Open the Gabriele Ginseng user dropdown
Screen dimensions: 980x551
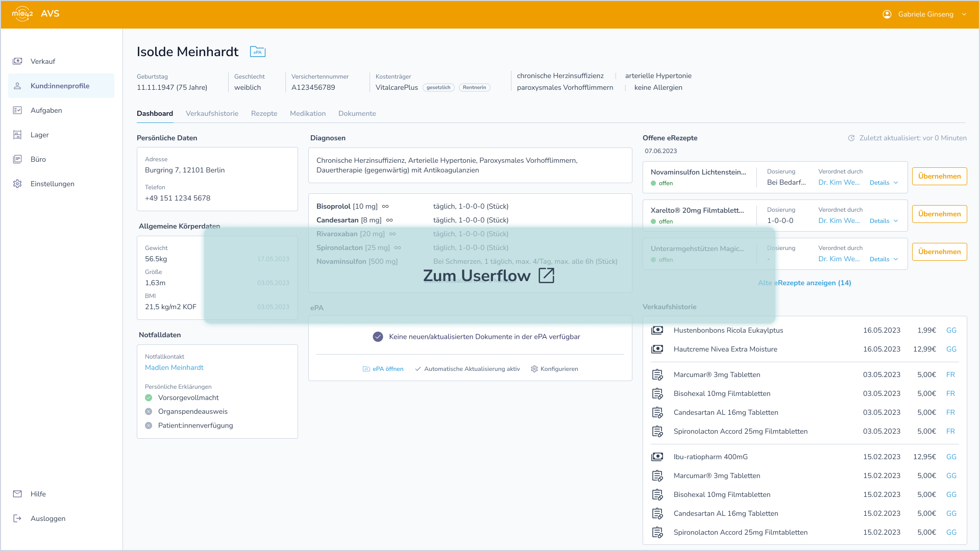[x=925, y=14]
